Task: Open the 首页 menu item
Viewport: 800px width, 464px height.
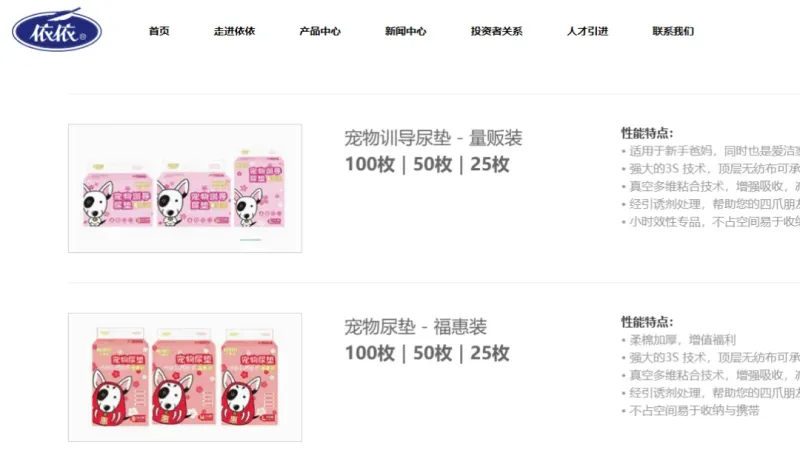Action: [x=159, y=31]
